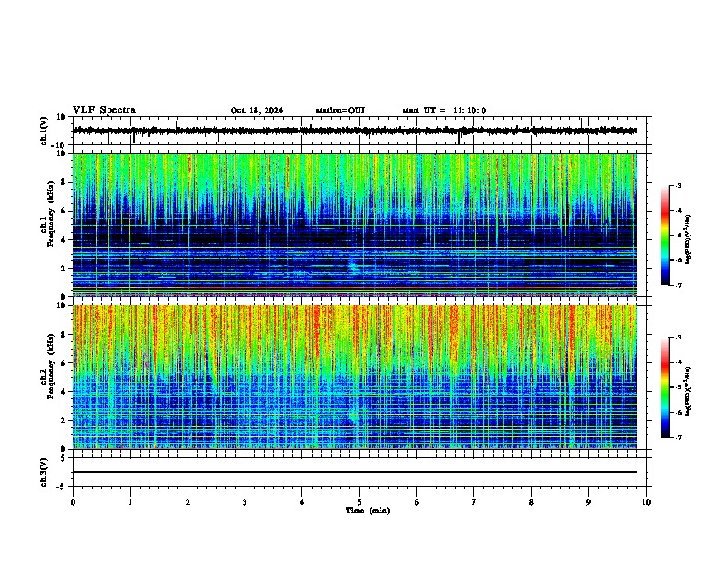Screen dimensions: 728x563
Task: Select the date text "Oct. 18, 2024"
Action: (256, 110)
